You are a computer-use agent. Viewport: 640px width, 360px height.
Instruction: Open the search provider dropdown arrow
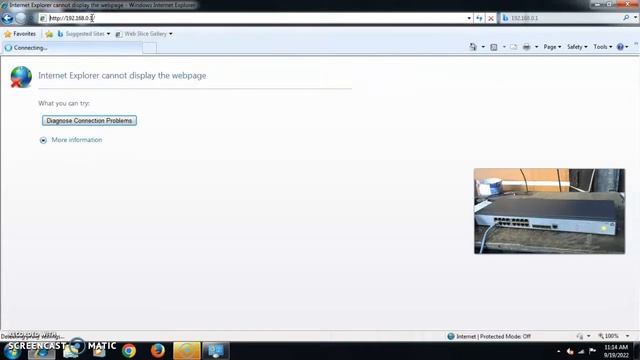636,18
